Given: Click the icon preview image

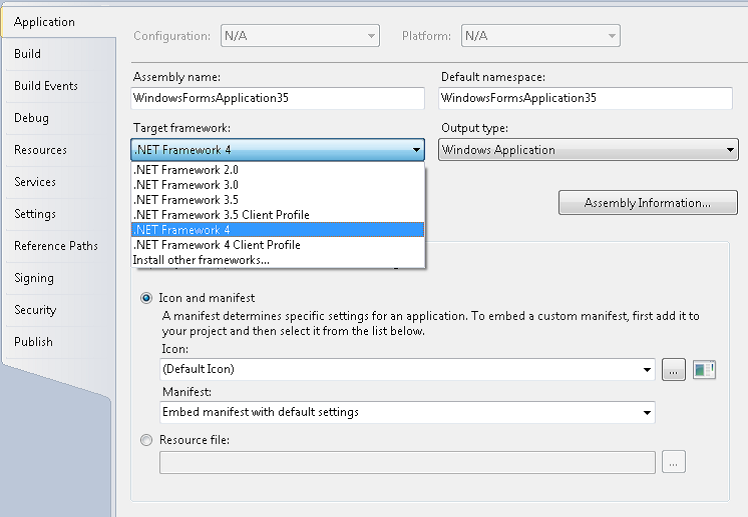Looking at the screenshot, I should 704,370.
